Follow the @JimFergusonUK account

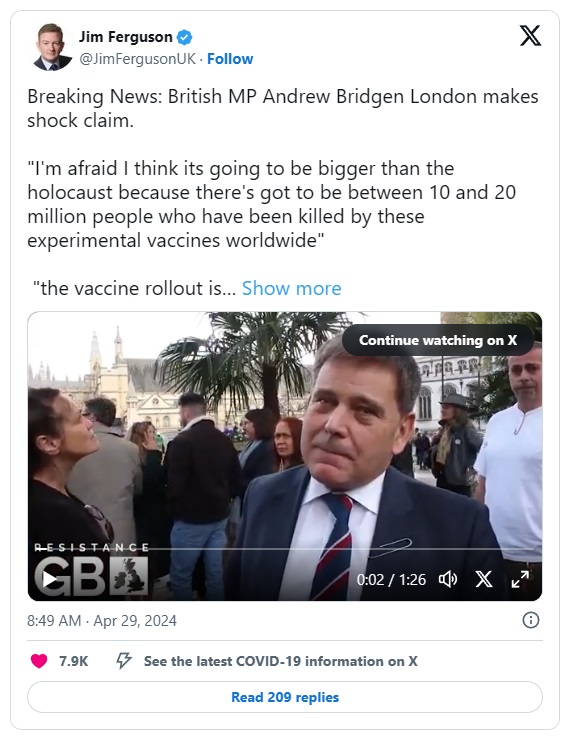[230, 59]
